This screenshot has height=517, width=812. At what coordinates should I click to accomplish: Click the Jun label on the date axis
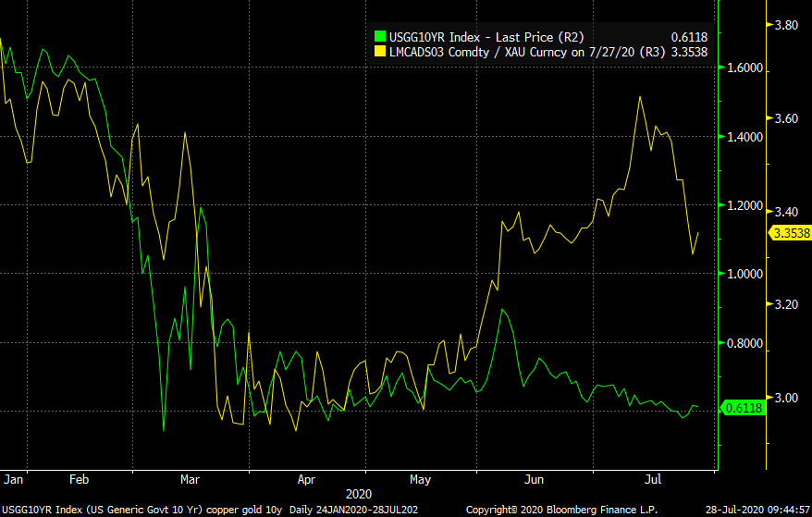pos(535,480)
